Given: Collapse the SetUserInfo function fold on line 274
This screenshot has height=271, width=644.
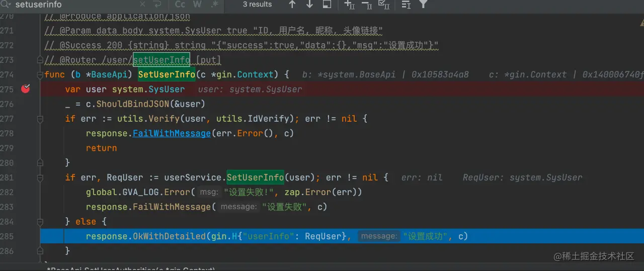Looking at the screenshot, I should point(40,74).
